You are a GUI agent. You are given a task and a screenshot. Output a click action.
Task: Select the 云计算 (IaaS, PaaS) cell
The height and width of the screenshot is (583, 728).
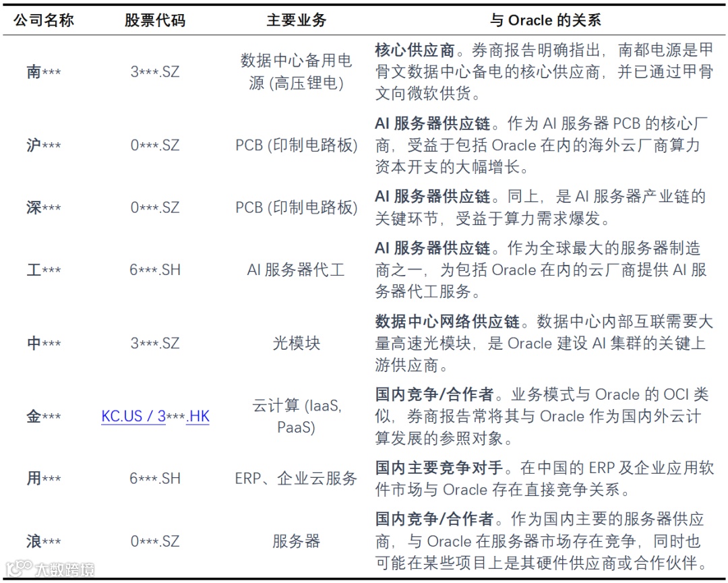pos(296,416)
